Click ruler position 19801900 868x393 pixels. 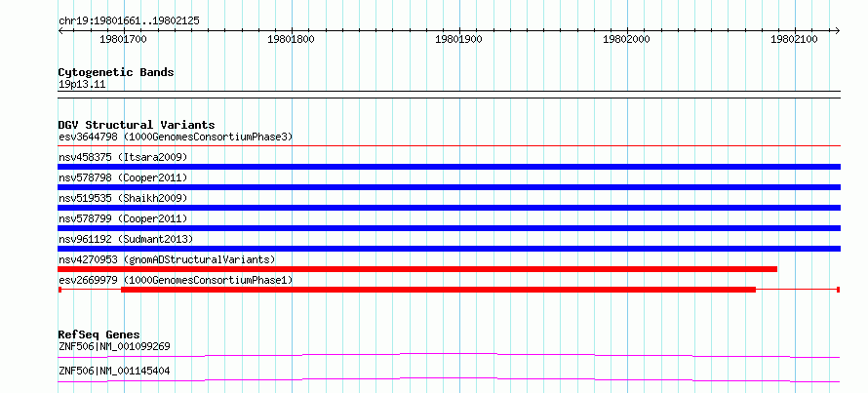point(458,40)
